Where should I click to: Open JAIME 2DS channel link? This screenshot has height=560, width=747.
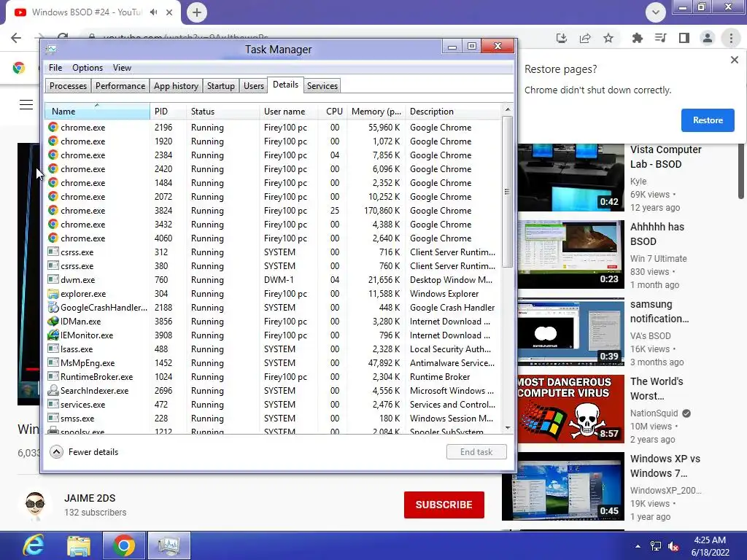[x=90, y=498]
